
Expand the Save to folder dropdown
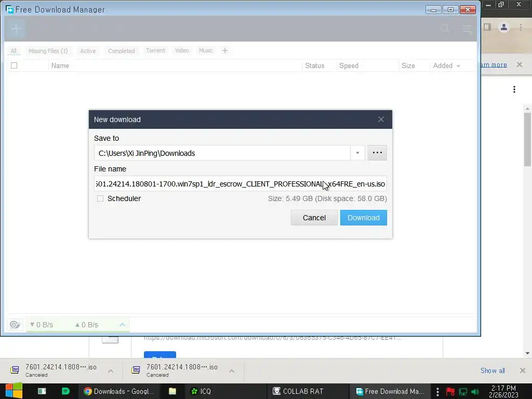click(357, 153)
